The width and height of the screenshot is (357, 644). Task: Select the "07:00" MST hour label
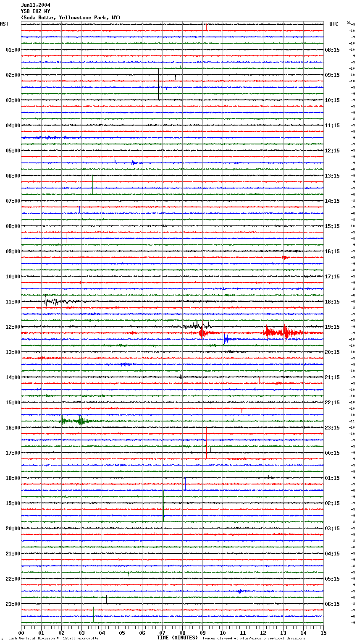(13, 201)
